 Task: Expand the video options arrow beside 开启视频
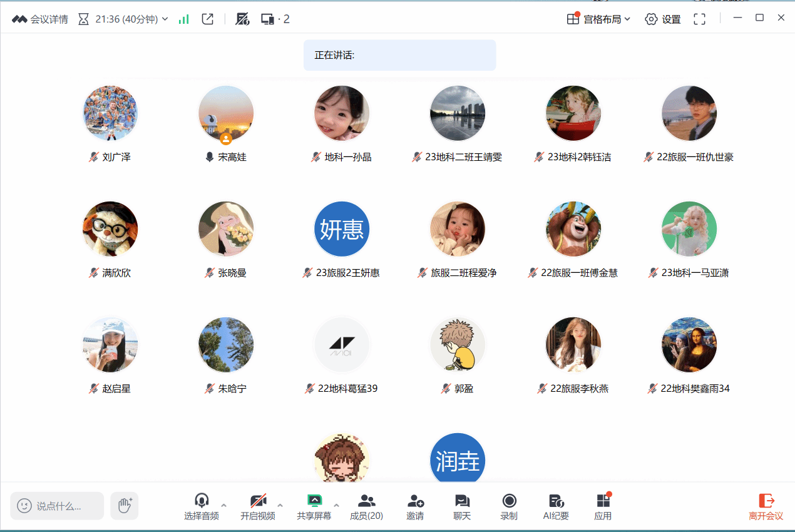coord(280,505)
